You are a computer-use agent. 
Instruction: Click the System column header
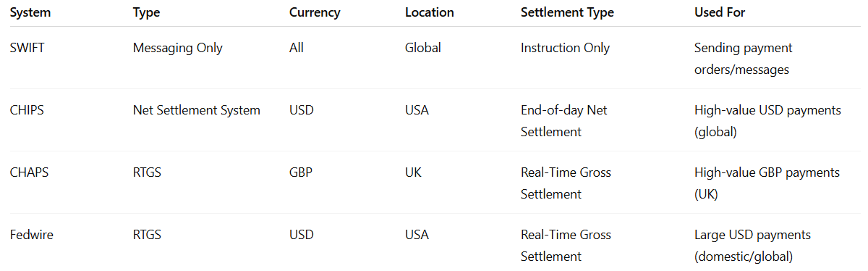pos(30,12)
